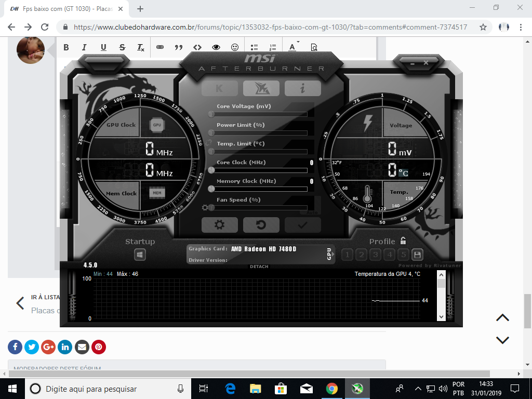The image size is (532, 399).
Task: Click the Temp. Limit slider
Action: pos(259,151)
